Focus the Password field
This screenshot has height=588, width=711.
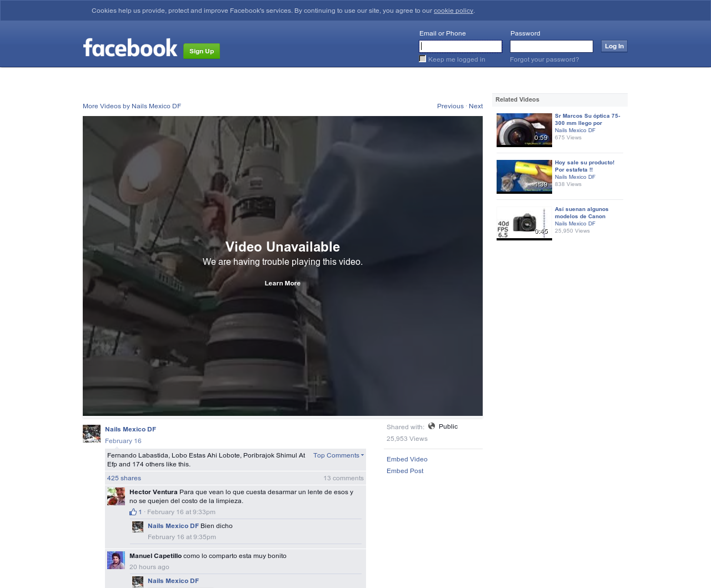[552, 46]
